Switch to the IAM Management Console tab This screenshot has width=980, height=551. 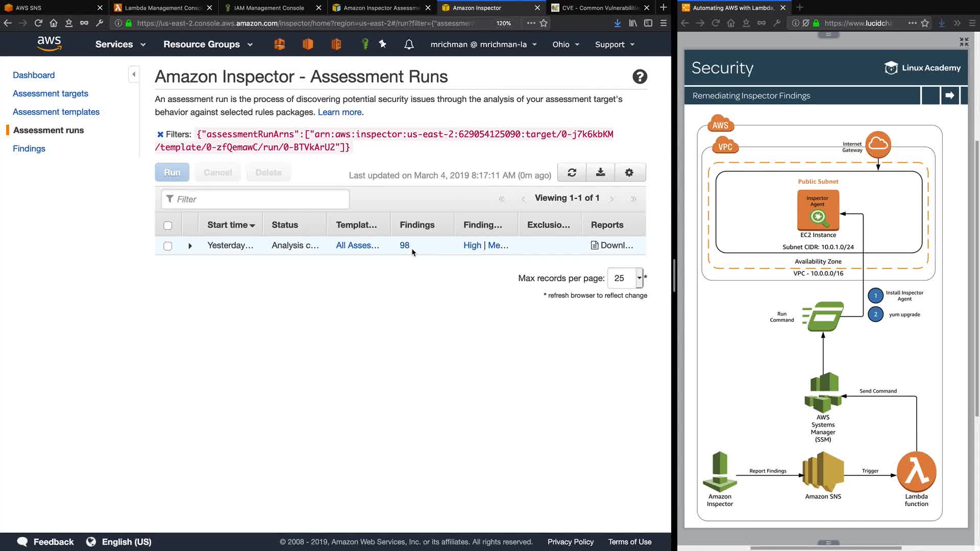(x=269, y=8)
